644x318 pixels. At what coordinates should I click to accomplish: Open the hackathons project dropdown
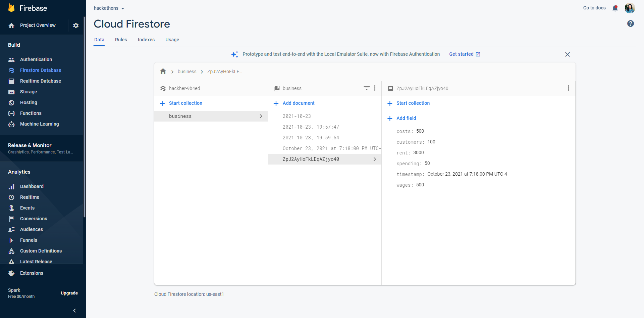coord(109,8)
